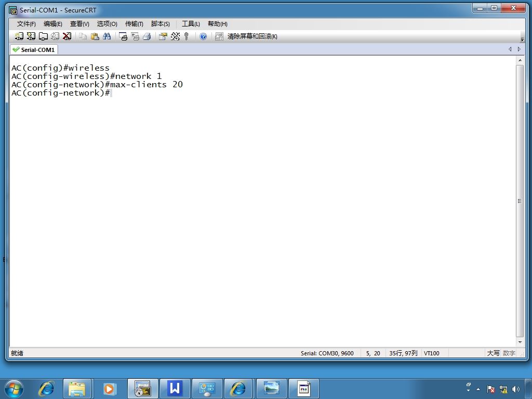Image resolution: width=532 pixels, height=399 pixels.
Task: Open the 编辑(E) menu
Action: [x=53, y=24]
